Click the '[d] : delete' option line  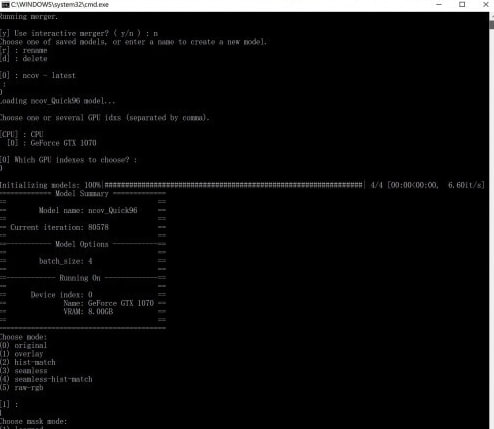point(24,59)
